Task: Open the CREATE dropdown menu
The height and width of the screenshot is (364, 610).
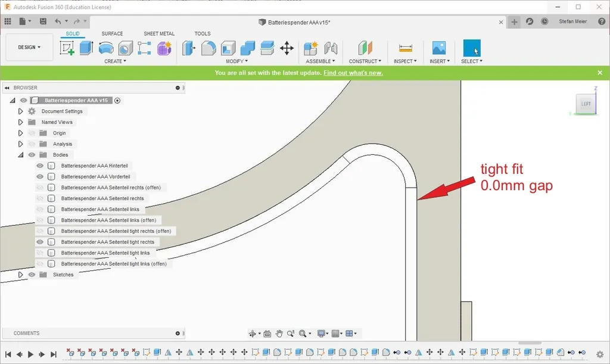Action: [x=115, y=61]
